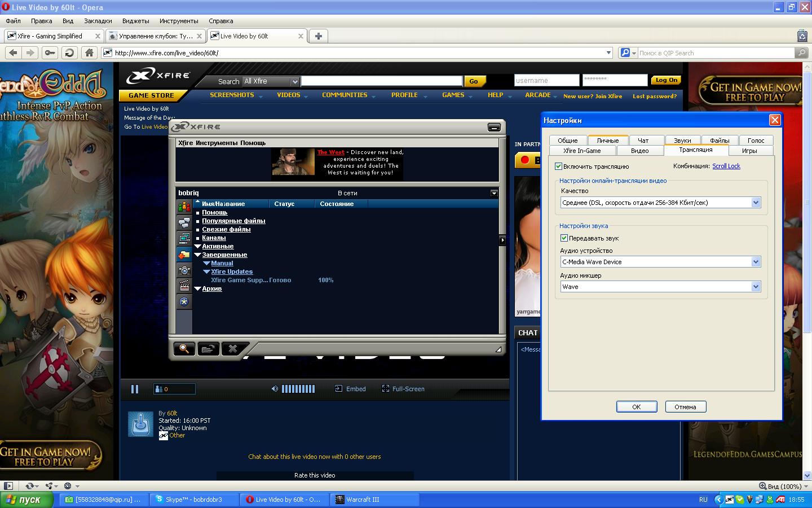Screen dimensions: 812x508
Task: Click the speaker volume icon of the video
Action: pyautogui.click(x=275, y=389)
